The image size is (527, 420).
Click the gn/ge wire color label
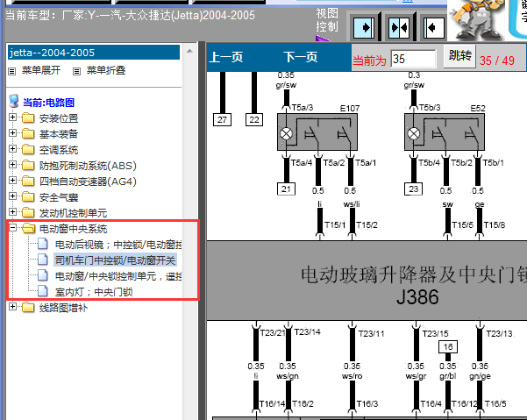[480, 376]
